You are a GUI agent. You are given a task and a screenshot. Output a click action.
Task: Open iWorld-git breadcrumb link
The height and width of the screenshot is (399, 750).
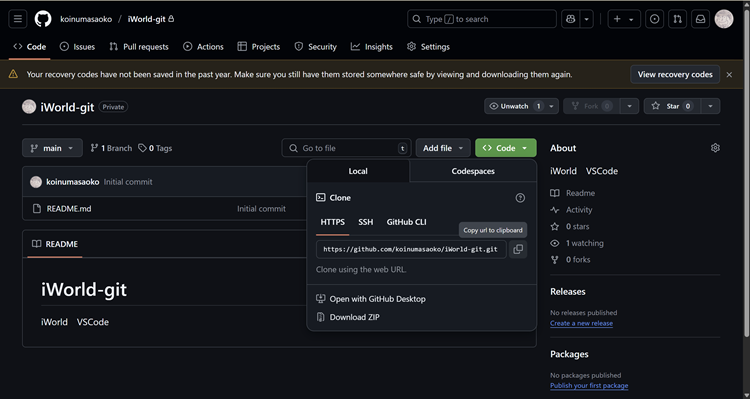pyautogui.click(x=146, y=19)
